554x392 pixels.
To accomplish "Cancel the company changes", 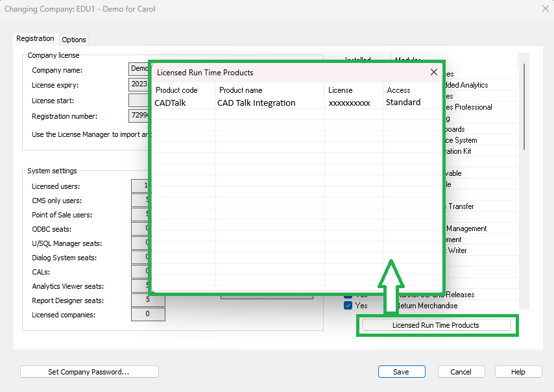I will 461,372.
